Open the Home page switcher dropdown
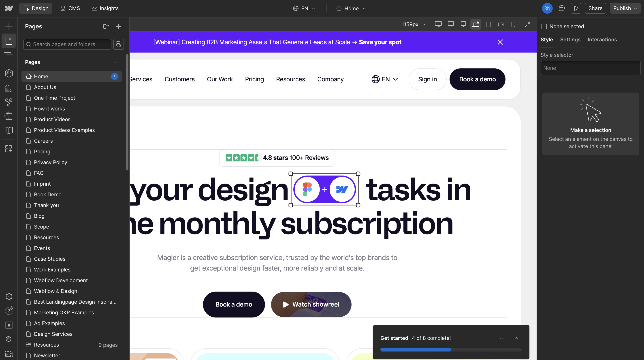644x360 pixels. (351, 8)
